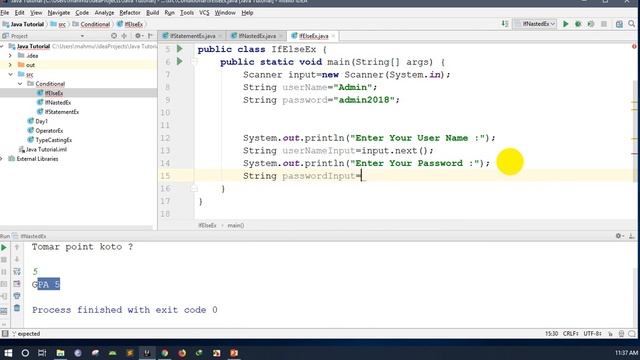Click Conditional in breadcrumb bar

(x=95, y=24)
